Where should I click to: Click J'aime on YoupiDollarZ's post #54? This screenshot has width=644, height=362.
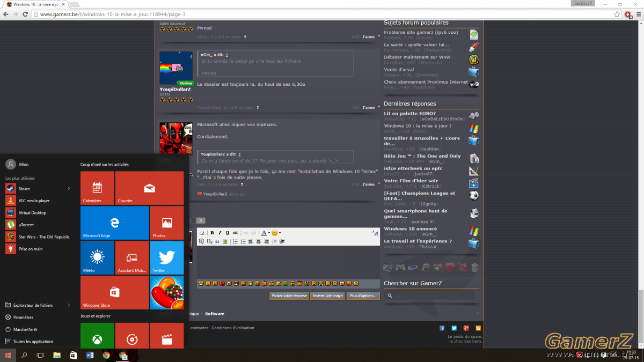pos(368,107)
